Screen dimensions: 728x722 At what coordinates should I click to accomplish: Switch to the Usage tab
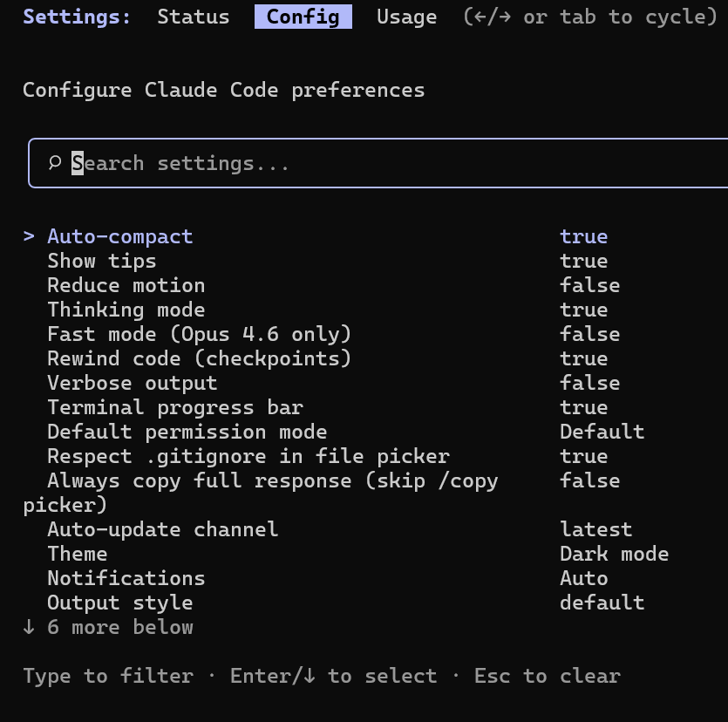[406, 17]
